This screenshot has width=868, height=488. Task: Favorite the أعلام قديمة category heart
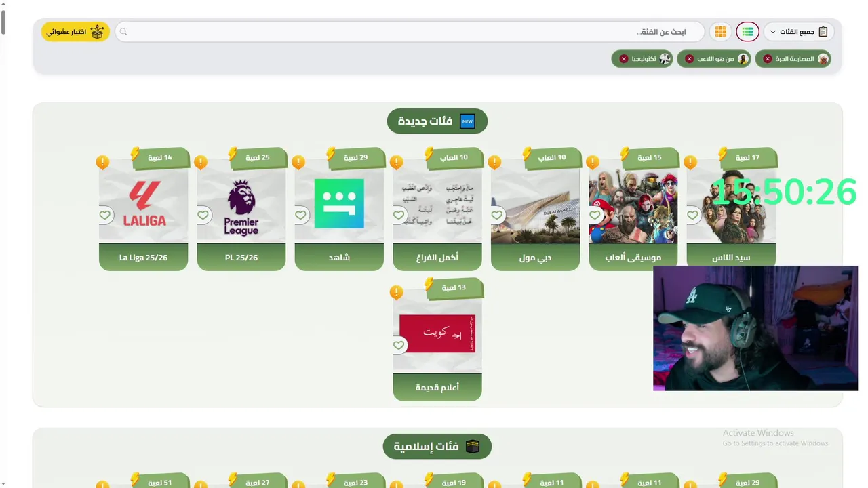[x=399, y=345]
